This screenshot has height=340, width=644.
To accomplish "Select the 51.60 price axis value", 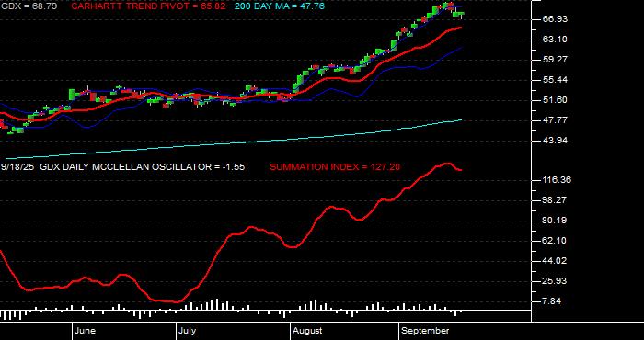I will point(556,100).
